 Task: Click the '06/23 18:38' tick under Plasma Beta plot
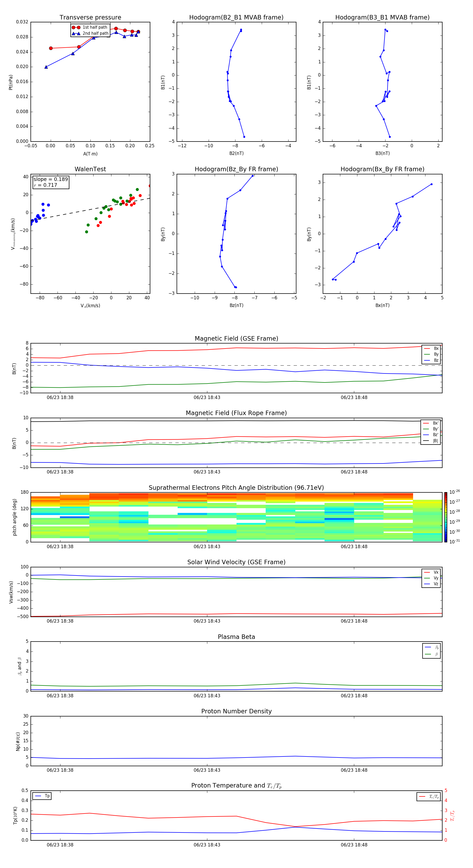60,696
